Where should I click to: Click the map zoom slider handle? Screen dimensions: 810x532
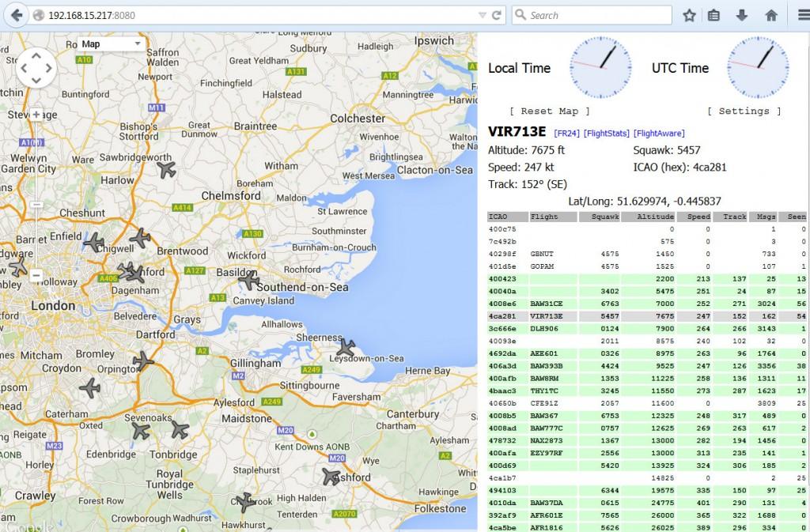coord(36,206)
